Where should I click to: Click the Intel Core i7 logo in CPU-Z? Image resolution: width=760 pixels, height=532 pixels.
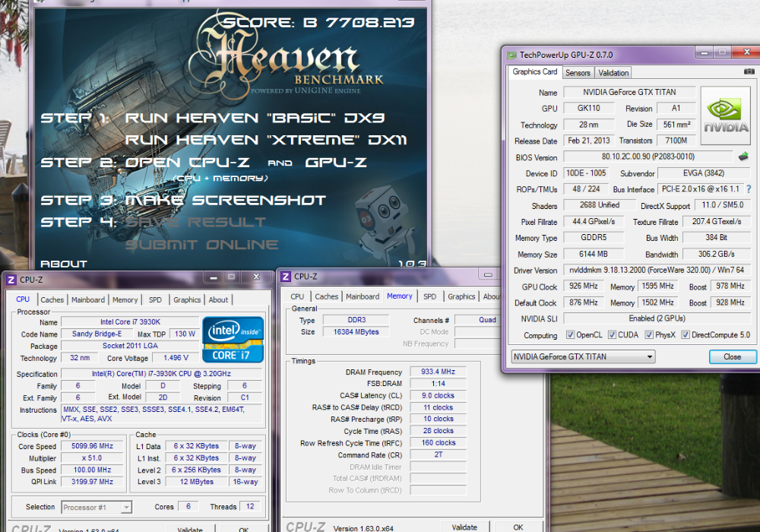coord(233,339)
